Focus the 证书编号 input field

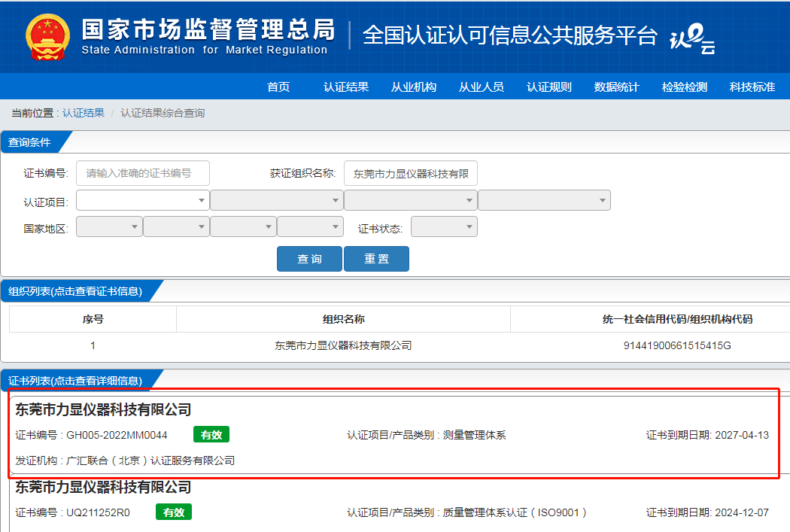pyautogui.click(x=143, y=173)
